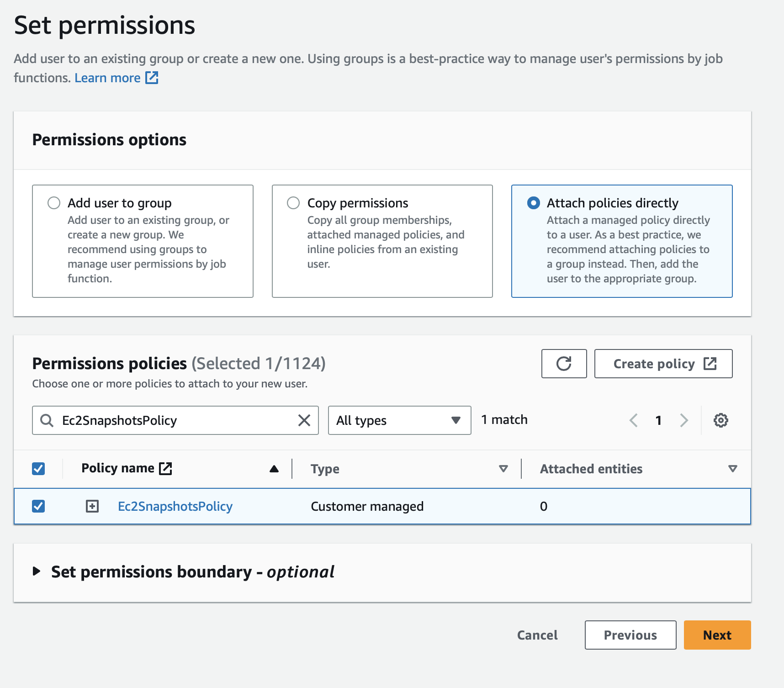Open the Attached entities filter dropdown
Screen dimensions: 784x688
tap(732, 468)
